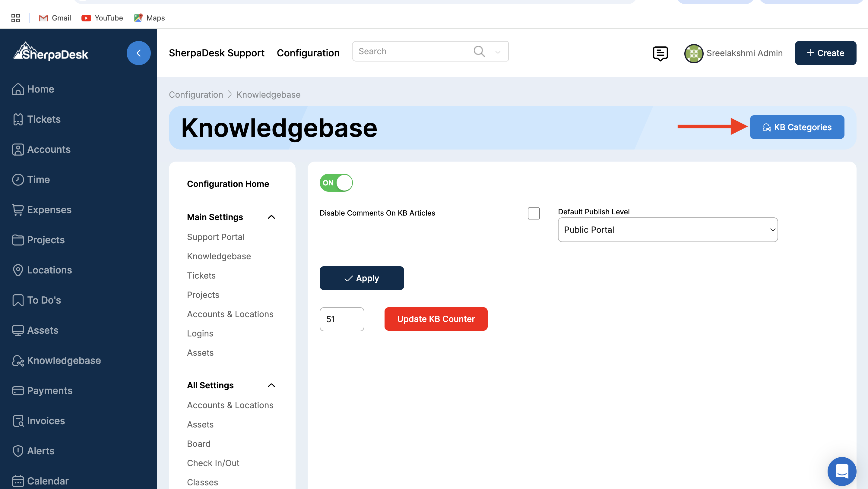Screen dimensions: 868x489
Task: Click the search magnifier icon
Action: click(479, 51)
